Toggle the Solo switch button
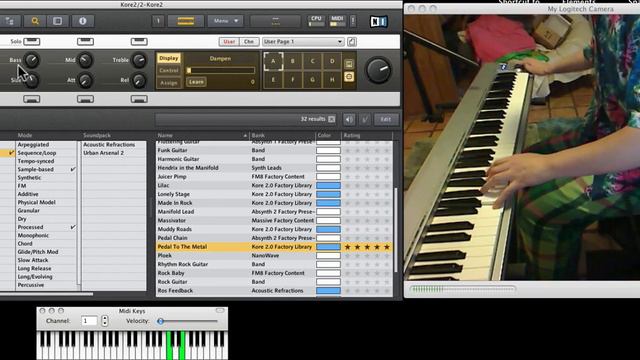 (32, 41)
